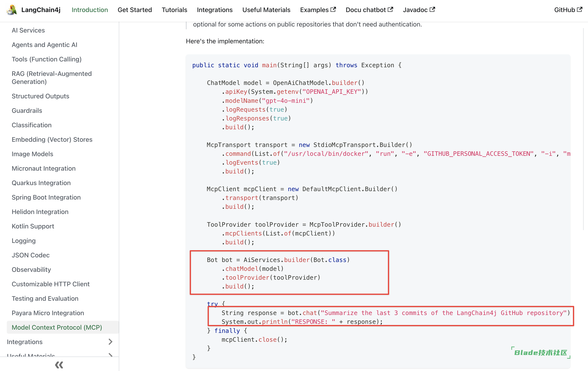588x371 pixels.
Task: Open the Javadoc link
Action: 419,10
